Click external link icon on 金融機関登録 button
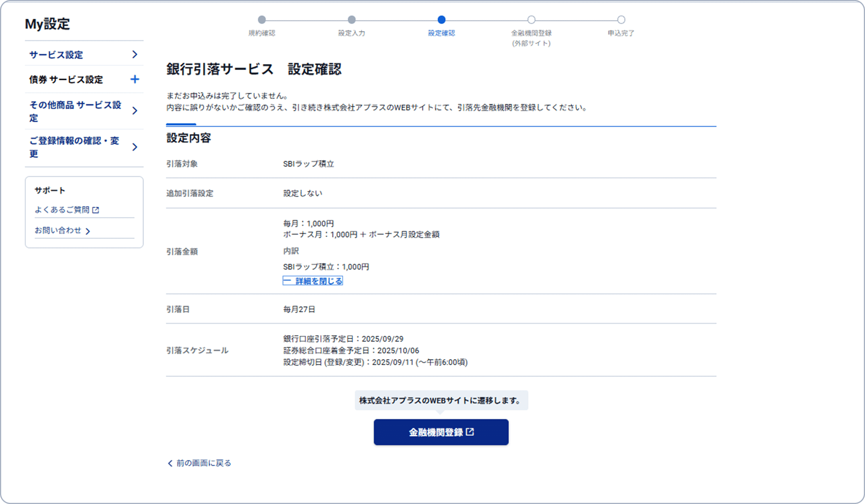This screenshot has width=865, height=504. (470, 432)
